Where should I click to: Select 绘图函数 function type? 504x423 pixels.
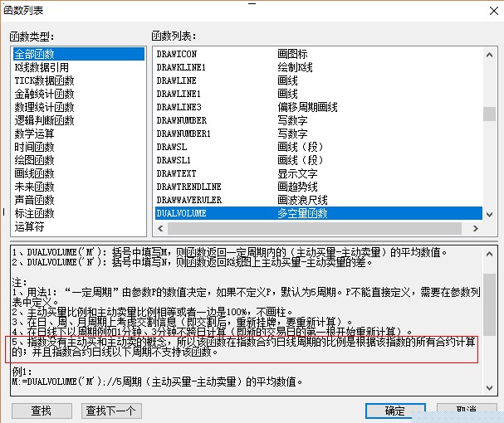click(x=34, y=160)
